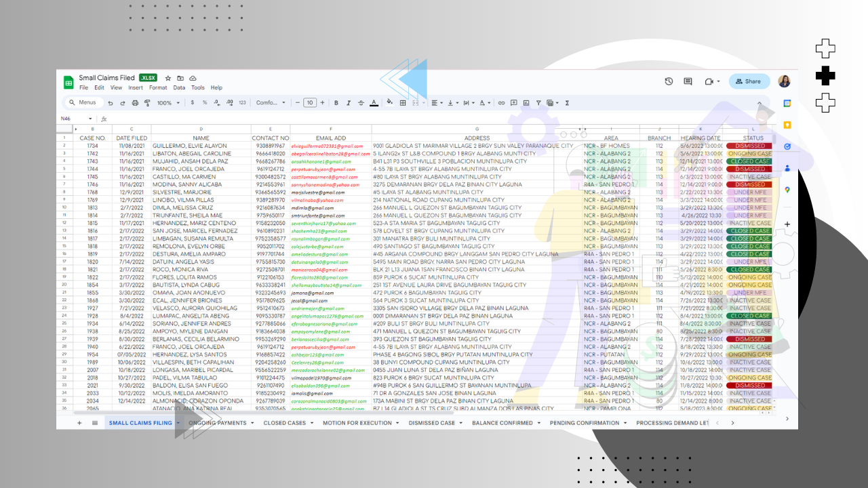
Task: Open the Google Sheets home icon
Action: coord(68,82)
